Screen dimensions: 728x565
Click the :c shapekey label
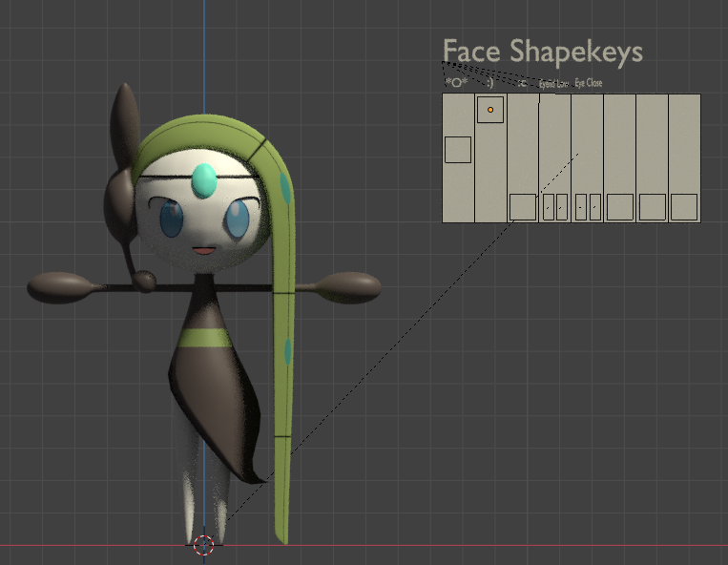522,84
